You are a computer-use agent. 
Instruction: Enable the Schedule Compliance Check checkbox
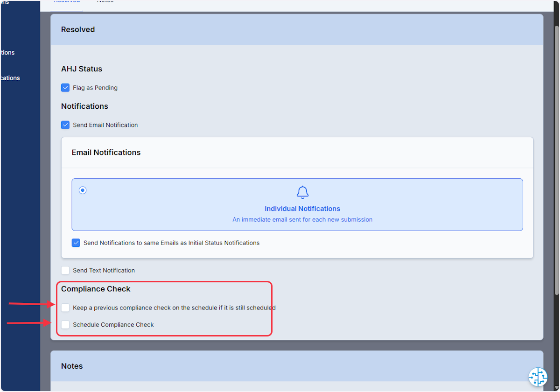[x=65, y=324]
